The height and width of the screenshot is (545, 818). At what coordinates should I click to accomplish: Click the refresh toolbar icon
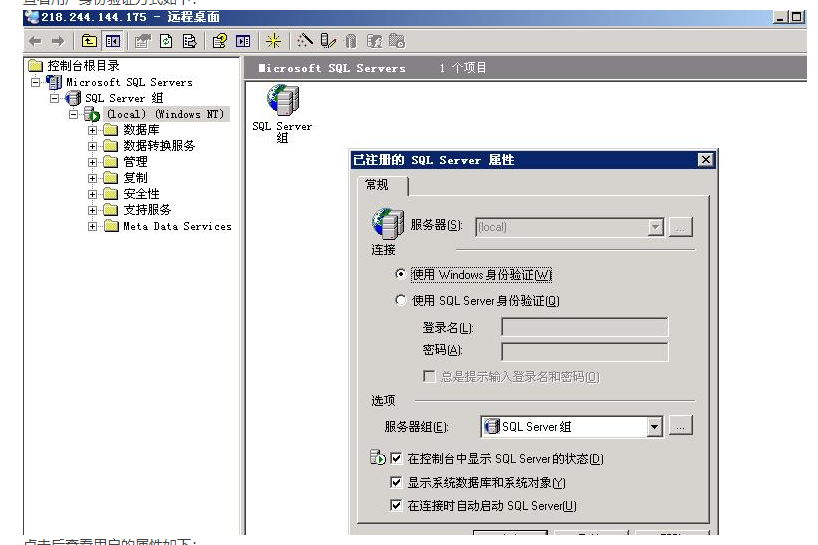(165, 41)
